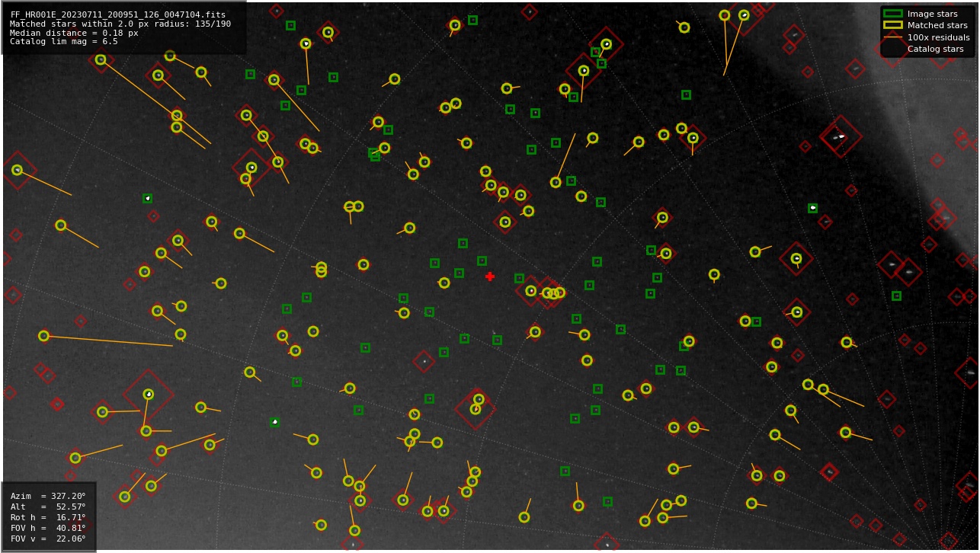Select the '100x residuals' legend label
This screenshot has height=553, width=980.
938,37
